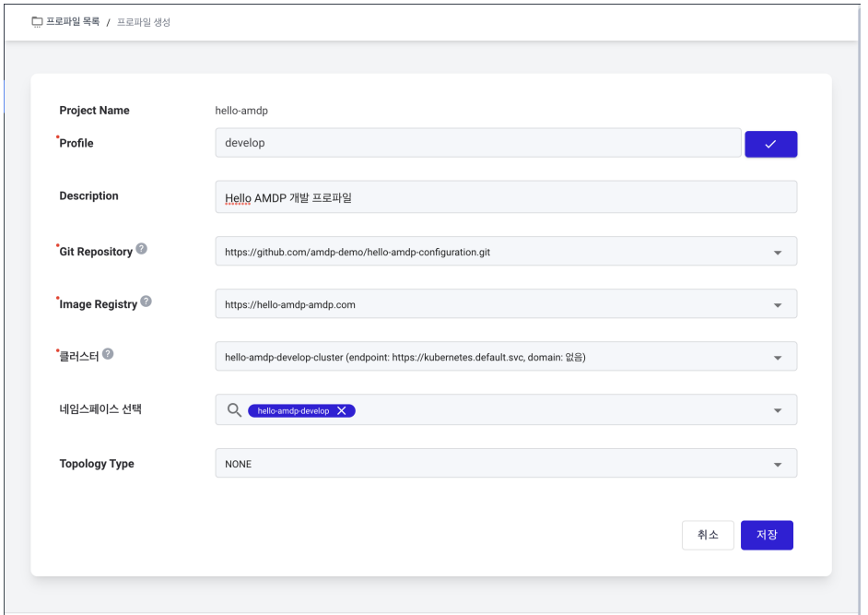The width and height of the screenshot is (868, 615).
Task: Click the 저장 save button
Action: click(x=767, y=535)
